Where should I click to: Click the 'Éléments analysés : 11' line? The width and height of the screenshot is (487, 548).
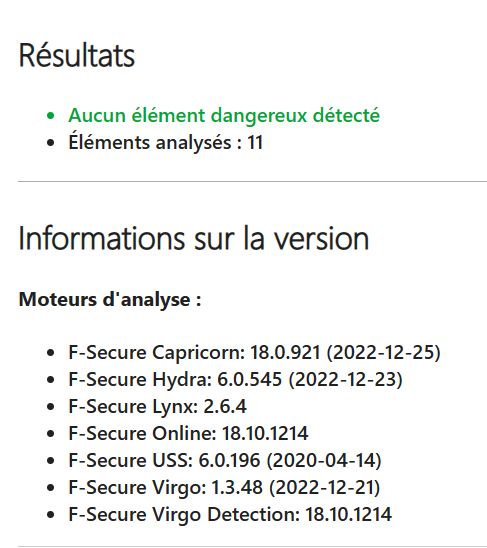coord(165,143)
